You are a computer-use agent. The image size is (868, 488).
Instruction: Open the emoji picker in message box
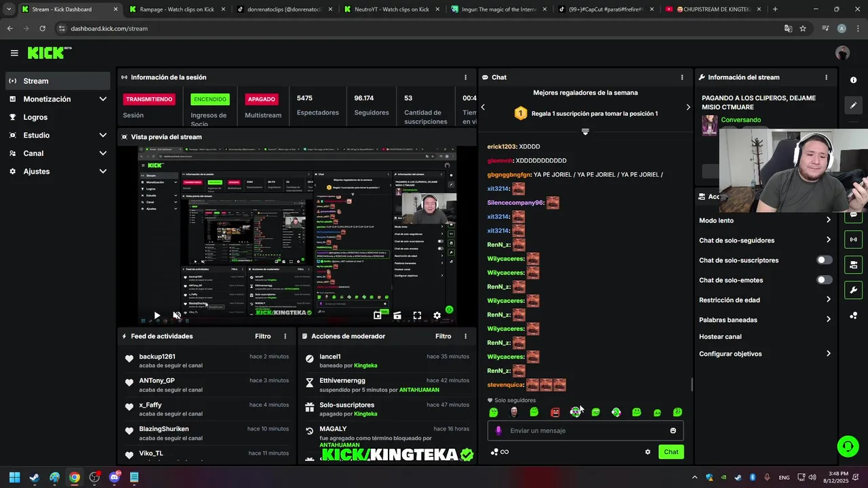point(673,430)
